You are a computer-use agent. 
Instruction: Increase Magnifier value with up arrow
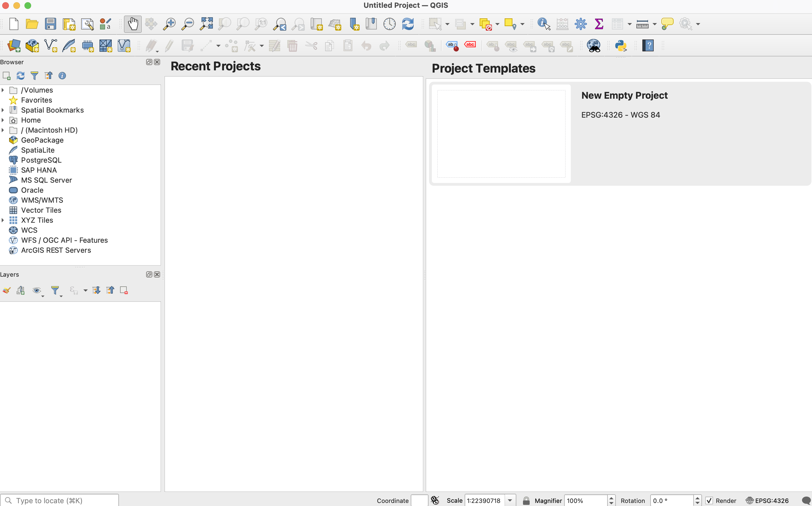coord(611,498)
